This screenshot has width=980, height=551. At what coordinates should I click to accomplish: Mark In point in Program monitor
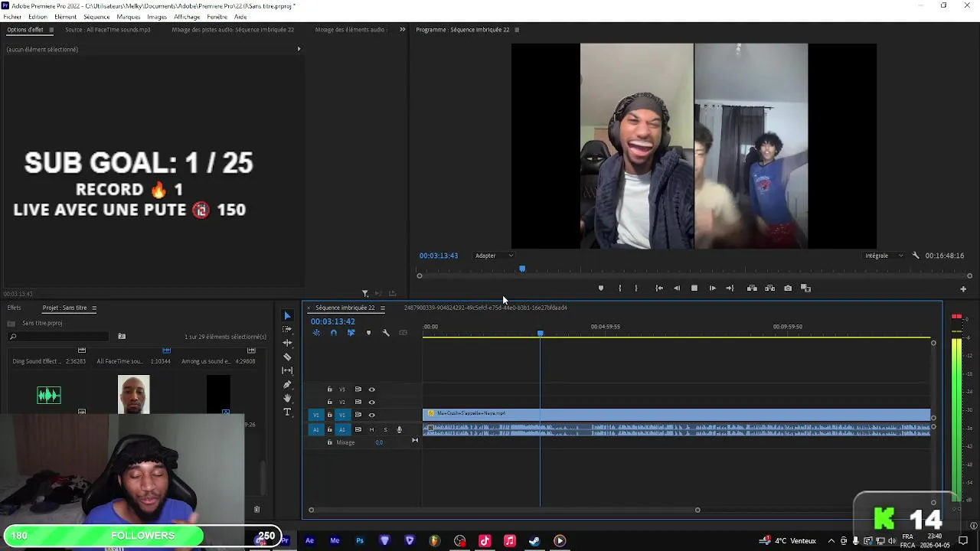click(620, 289)
